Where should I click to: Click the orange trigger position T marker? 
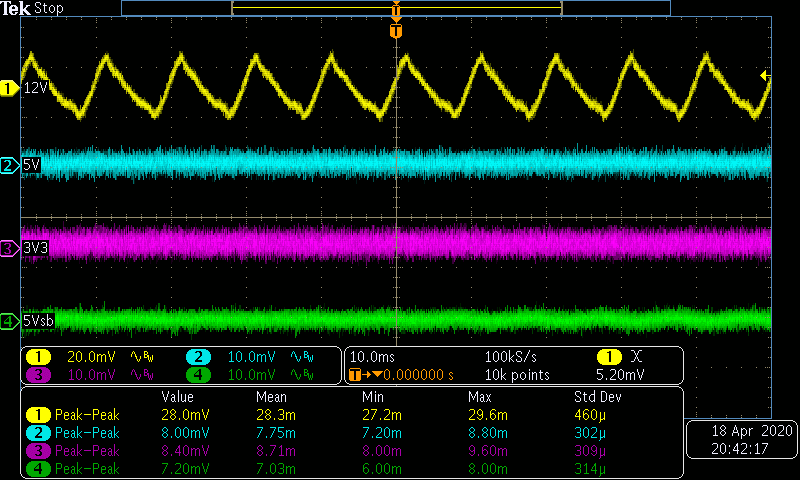[396, 31]
